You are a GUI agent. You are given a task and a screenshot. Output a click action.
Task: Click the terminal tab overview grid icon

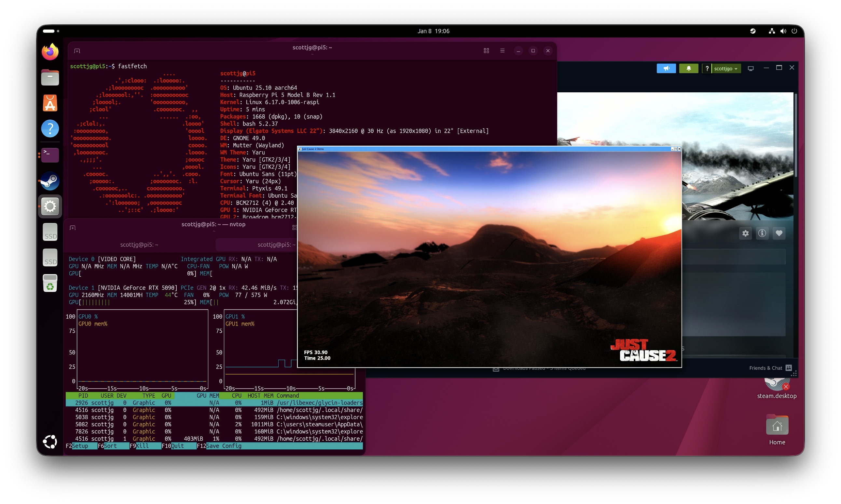click(486, 51)
